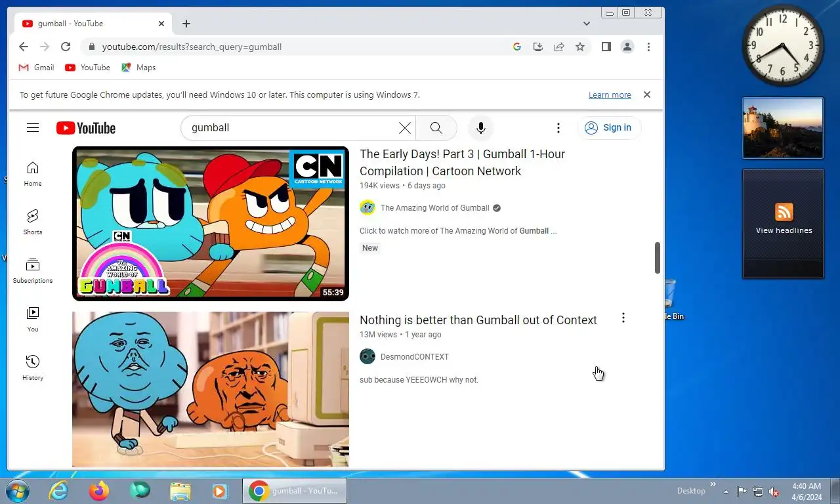
Task: Click the page vertical scrollbar thumb
Action: coord(657,258)
